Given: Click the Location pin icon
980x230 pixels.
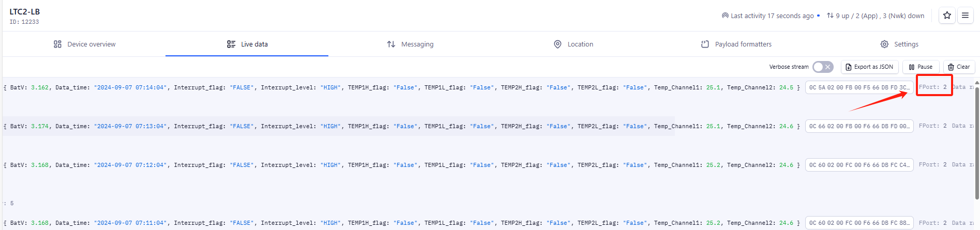Looking at the screenshot, I should [557, 44].
